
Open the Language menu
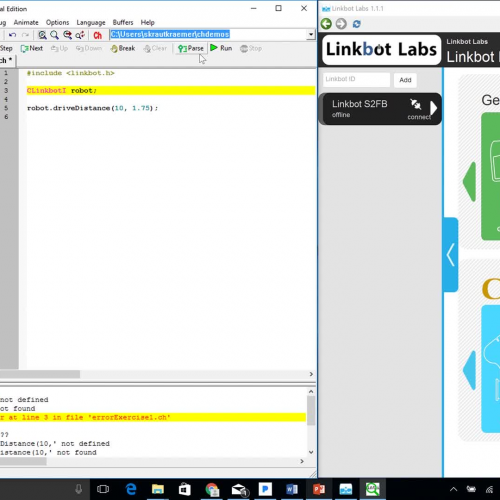(91, 22)
